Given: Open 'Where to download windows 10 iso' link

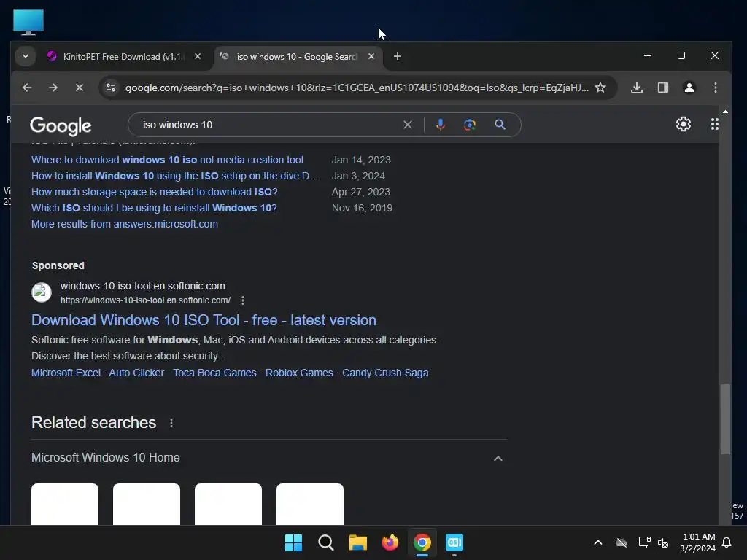Looking at the screenshot, I should [x=167, y=160].
